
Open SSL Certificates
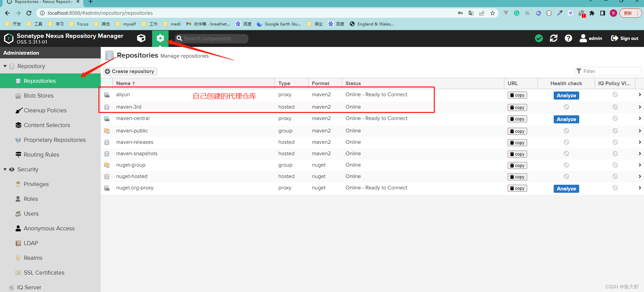click(44, 273)
